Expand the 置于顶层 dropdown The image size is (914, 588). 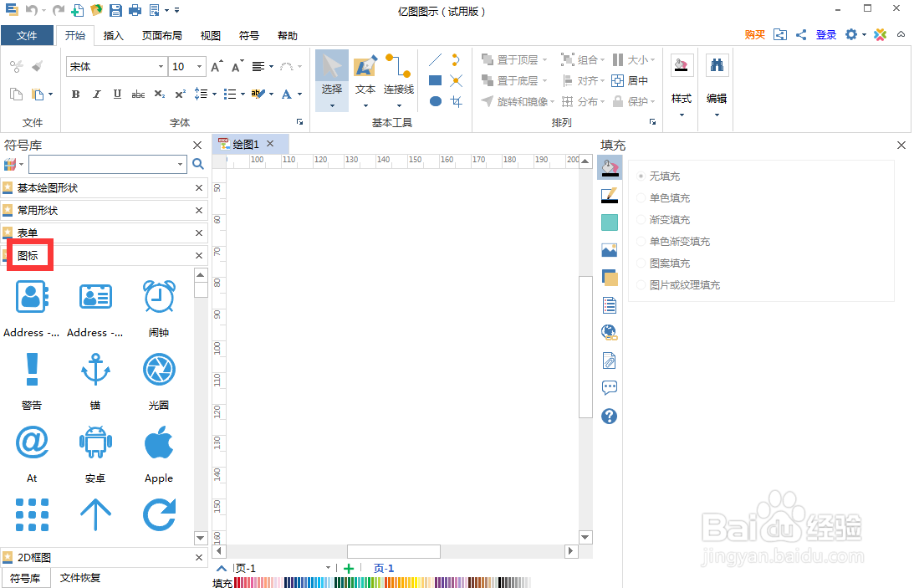(x=545, y=59)
